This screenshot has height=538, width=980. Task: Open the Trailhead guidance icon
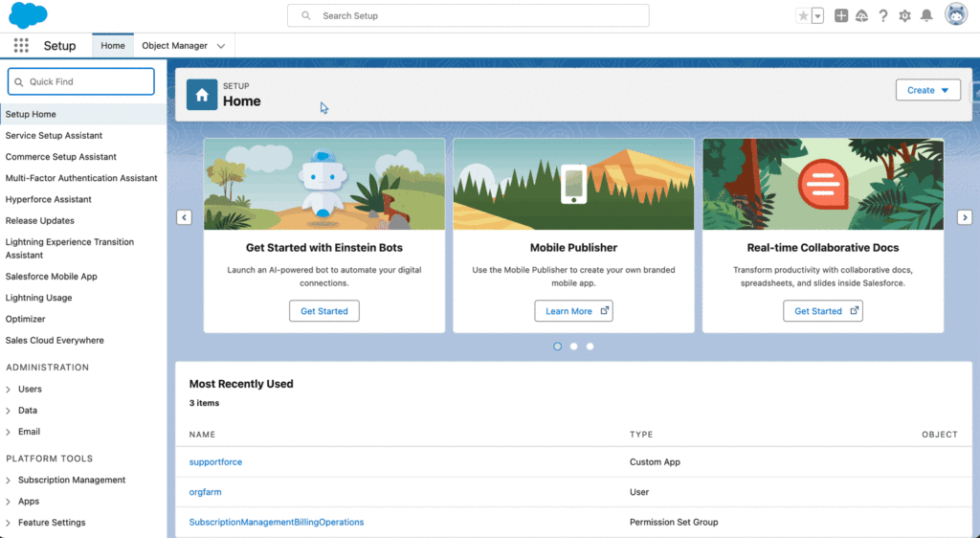pos(862,15)
